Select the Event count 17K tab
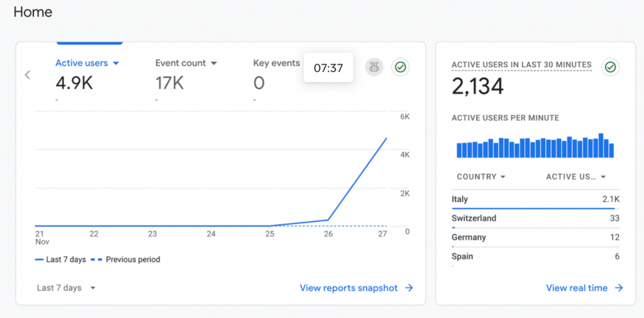The image size is (644, 318). 186,75
